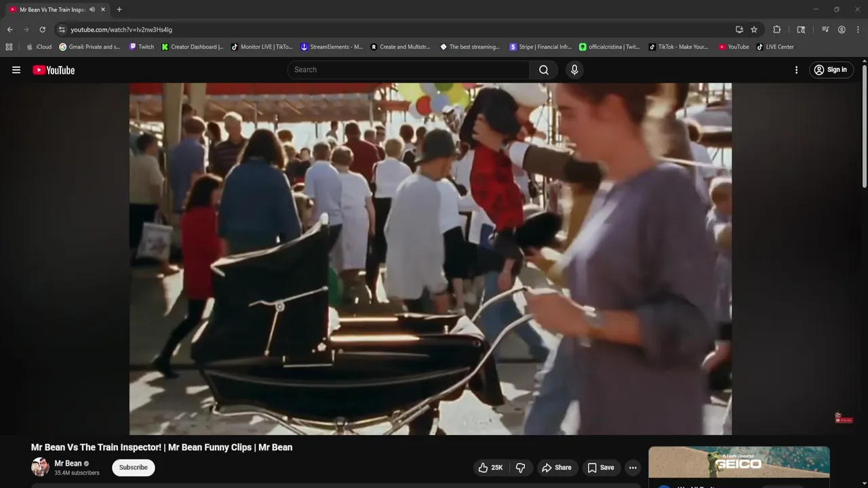Open Chrome extensions puzzle icon

click(x=777, y=30)
